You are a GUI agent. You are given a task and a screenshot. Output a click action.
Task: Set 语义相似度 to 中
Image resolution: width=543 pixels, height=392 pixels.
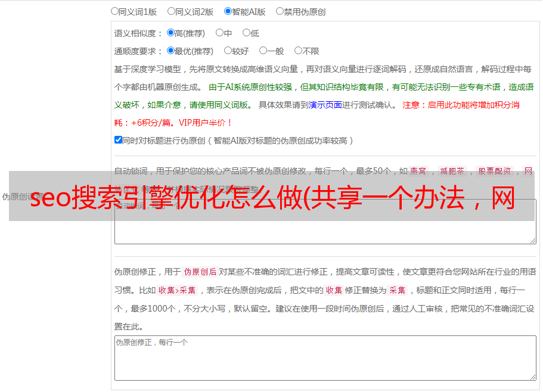219,33
